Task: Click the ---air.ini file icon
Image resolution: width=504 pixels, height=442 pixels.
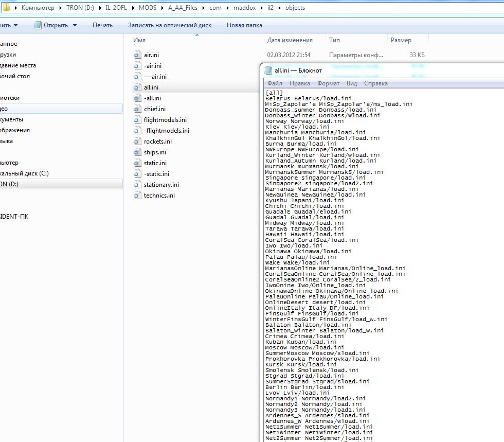Action: [137, 77]
